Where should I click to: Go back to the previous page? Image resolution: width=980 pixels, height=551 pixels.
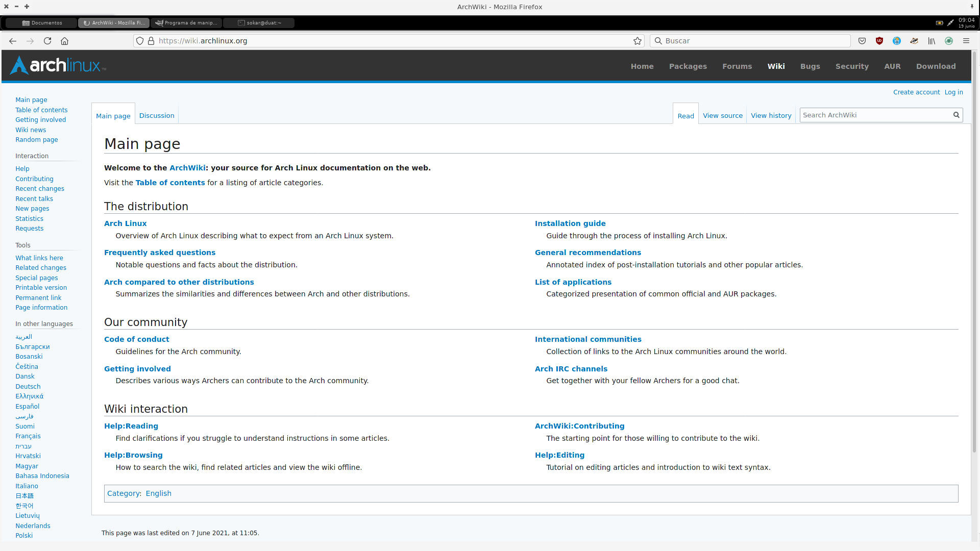[13, 41]
